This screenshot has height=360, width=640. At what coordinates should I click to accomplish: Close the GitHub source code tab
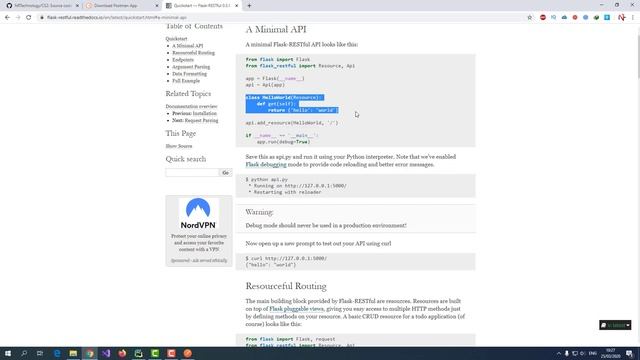[77, 6]
